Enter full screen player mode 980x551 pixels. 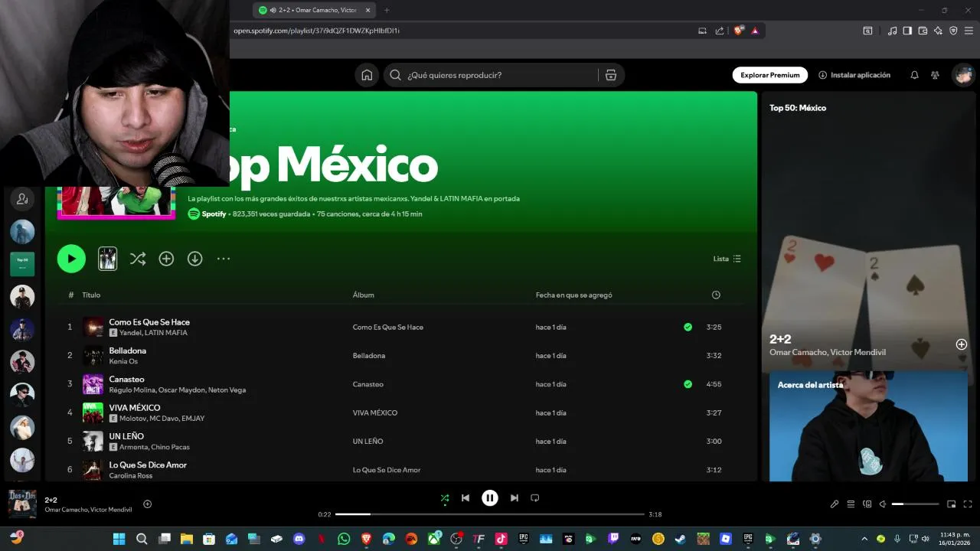(x=968, y=504)
